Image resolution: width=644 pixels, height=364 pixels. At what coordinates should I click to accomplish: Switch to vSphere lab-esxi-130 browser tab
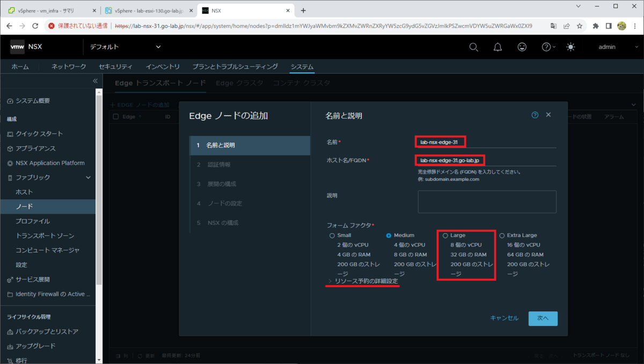(148, 10)
